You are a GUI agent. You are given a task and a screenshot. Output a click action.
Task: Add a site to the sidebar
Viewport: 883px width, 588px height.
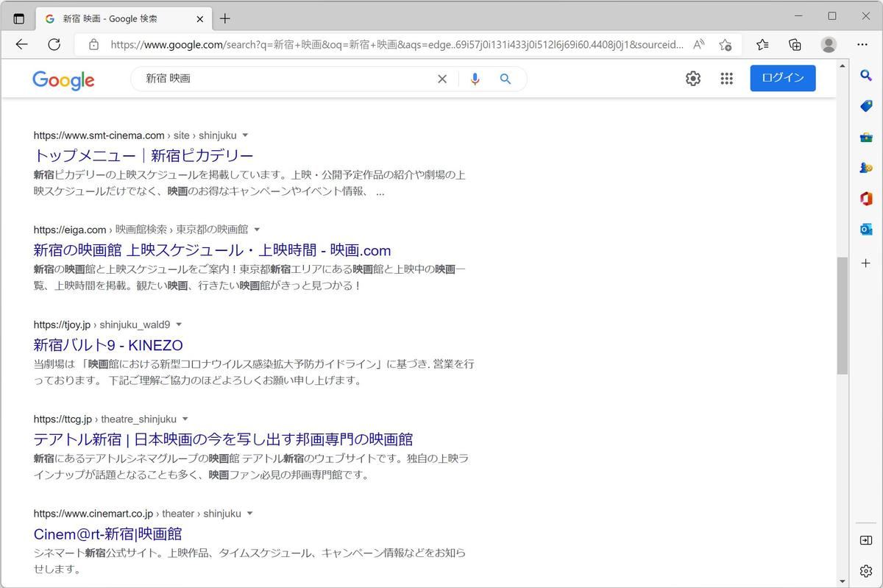866,263
